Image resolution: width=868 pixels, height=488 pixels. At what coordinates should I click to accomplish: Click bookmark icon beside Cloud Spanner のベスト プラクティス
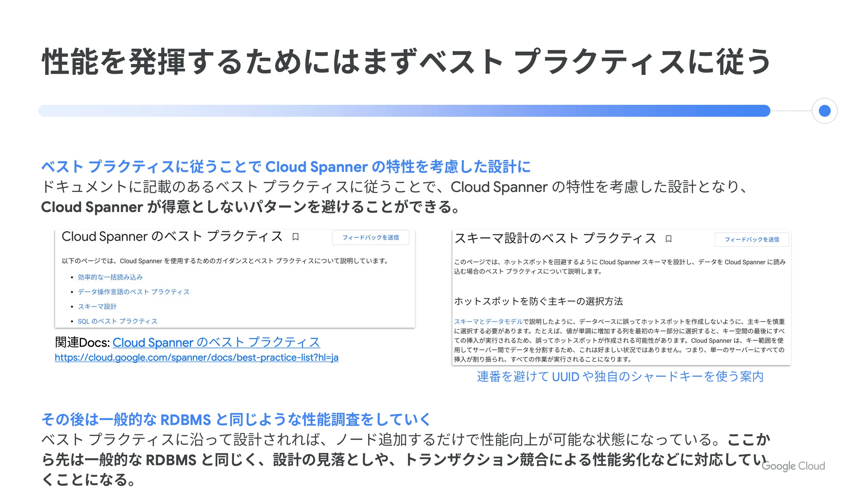(295, 237)
